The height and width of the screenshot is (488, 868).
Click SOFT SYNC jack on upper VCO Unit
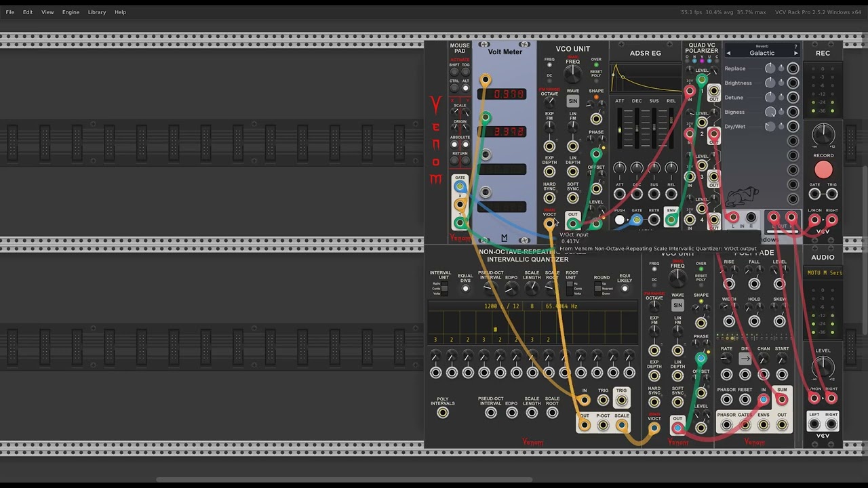[x=573, y=198]
